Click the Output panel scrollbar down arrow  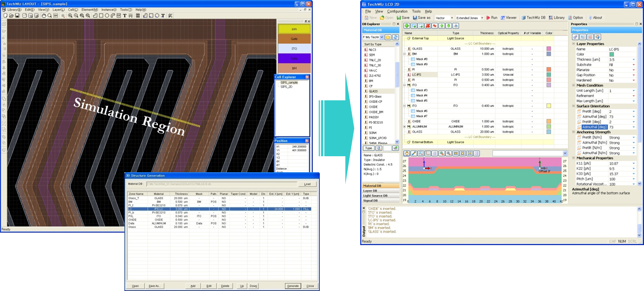pos(640,235)
